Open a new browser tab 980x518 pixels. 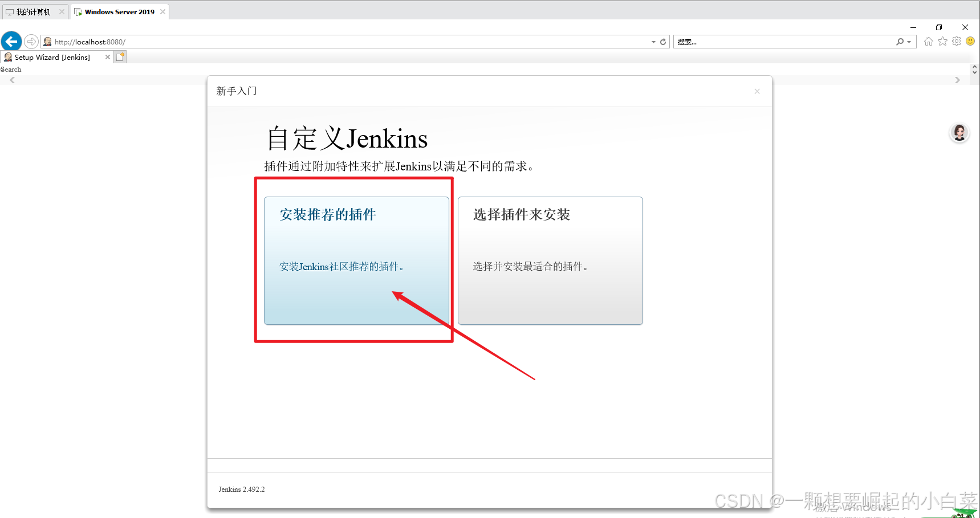[120, 57]
